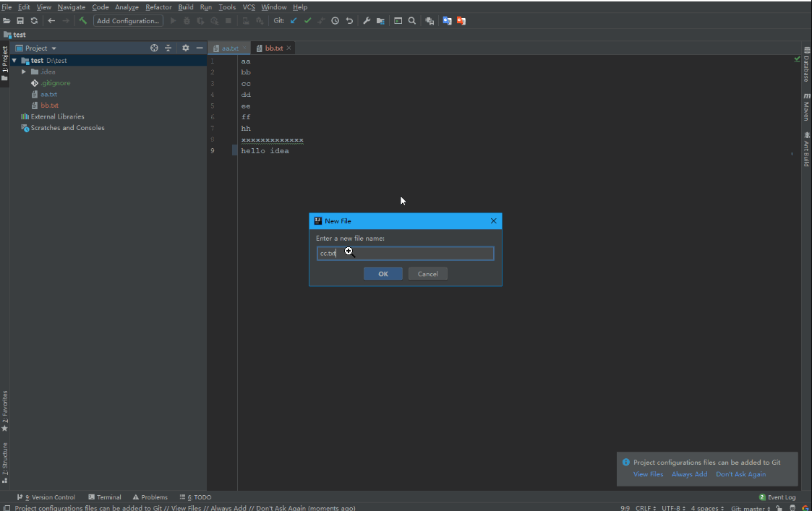The image size is (812, 511).
Task: Open the Add Configuration dropdown
Action: point(128,21)
